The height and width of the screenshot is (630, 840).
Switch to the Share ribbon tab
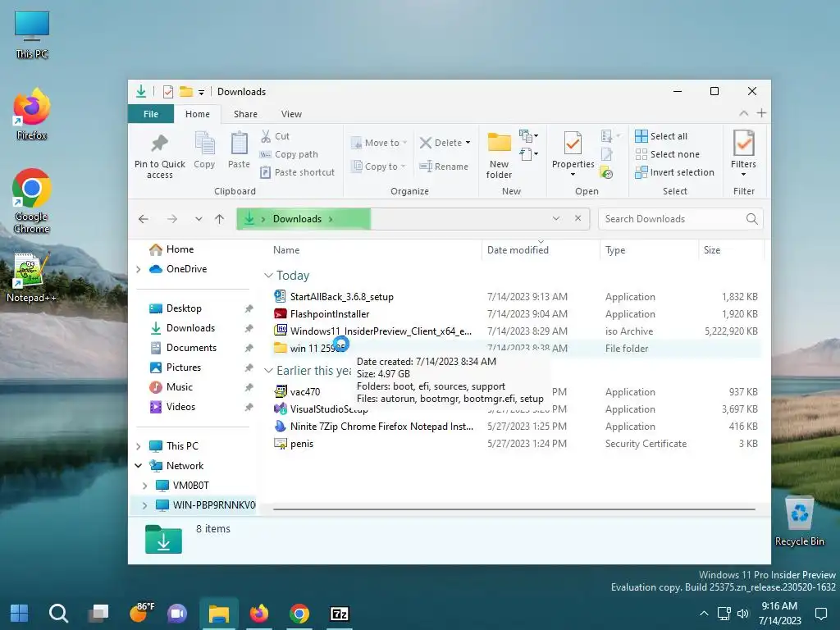click(245, 114)
